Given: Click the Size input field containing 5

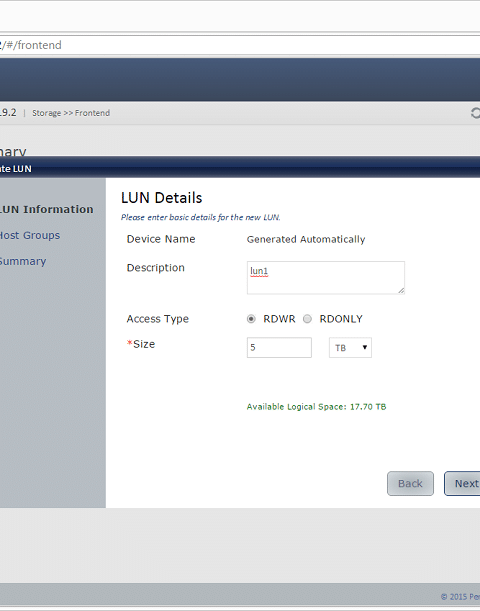Looking at the screenshot, I should (279, 348).
